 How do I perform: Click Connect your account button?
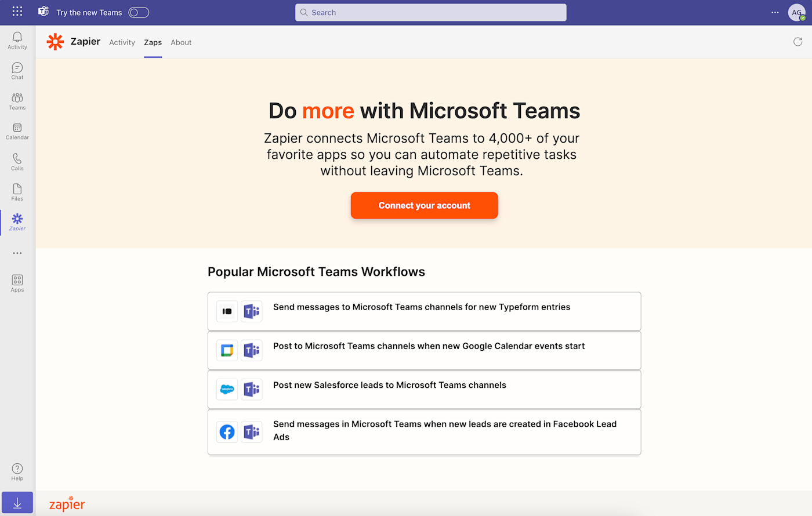click(x=425, y=205)
